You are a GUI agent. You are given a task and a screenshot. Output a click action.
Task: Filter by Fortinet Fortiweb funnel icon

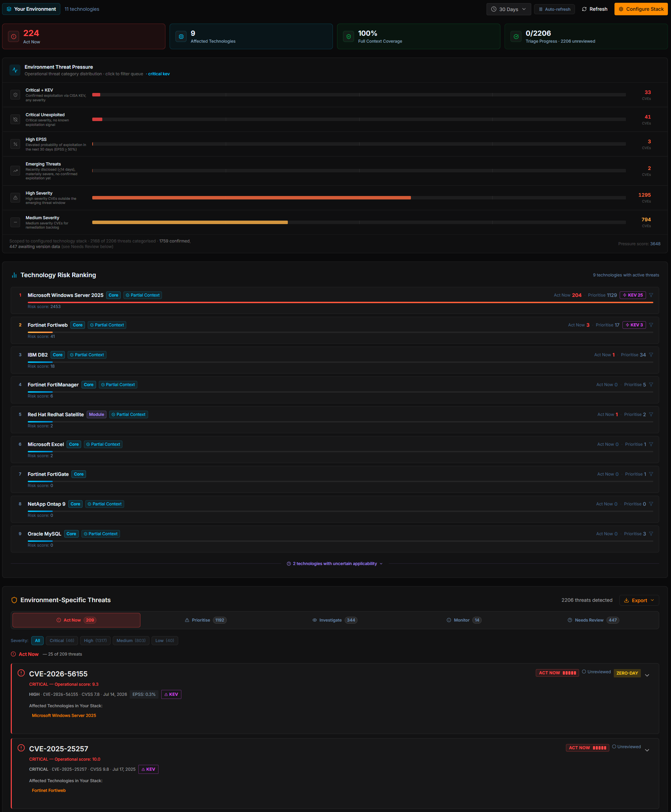[651, 325]
